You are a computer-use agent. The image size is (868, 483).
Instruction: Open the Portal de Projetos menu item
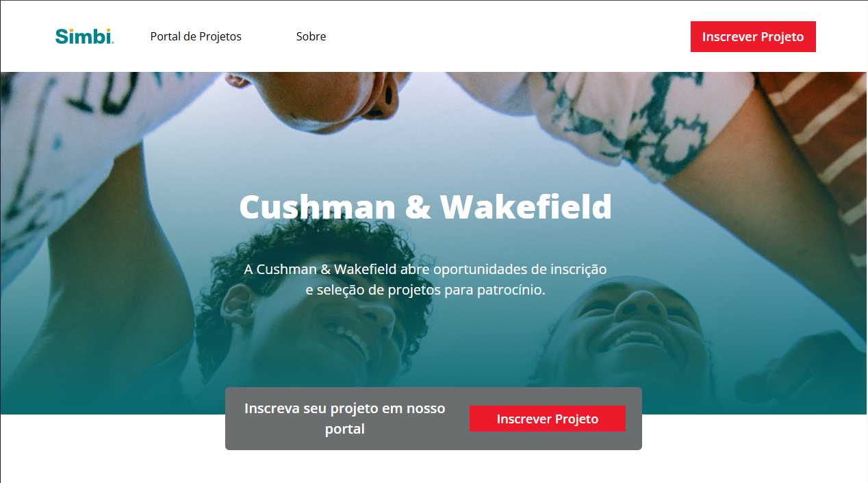coord(196,36)
